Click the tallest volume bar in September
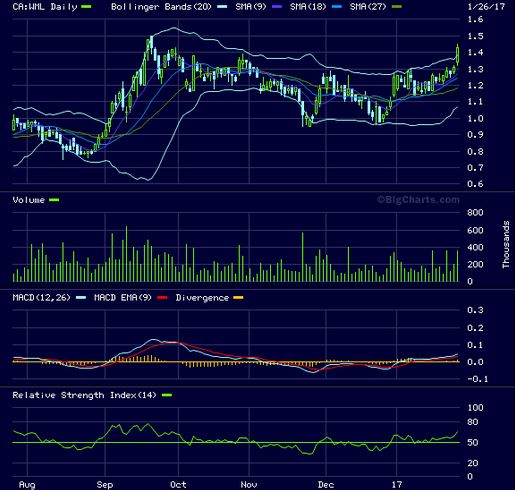 point(126,254)
